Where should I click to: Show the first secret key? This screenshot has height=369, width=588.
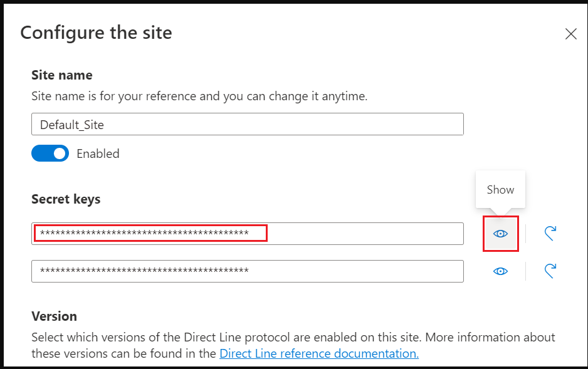tap(500, 234)
